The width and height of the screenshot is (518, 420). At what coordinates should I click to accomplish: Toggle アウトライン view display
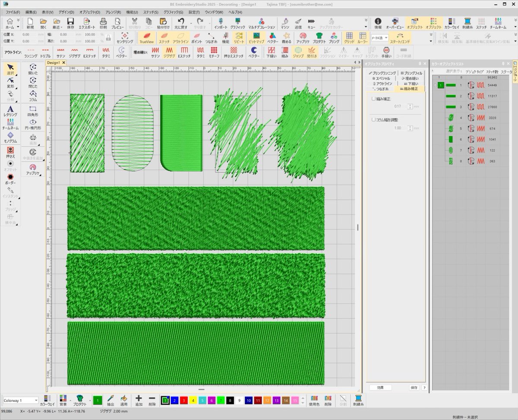pos(180,38)
